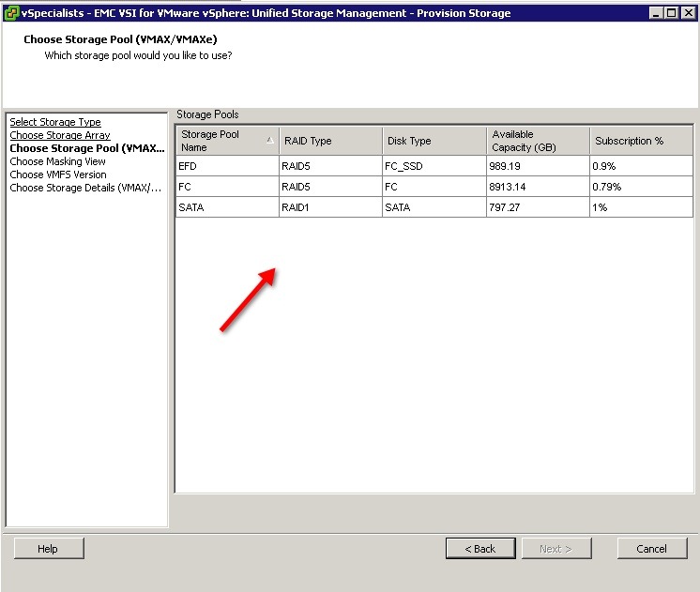The height and width of the screenshot is (592, 700).
Task: Sort by Disk Type column header
Action: click(x=434, y=141)
